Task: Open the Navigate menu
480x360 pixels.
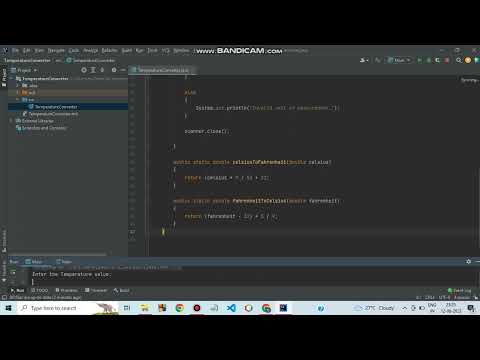Action: (56, 51)
